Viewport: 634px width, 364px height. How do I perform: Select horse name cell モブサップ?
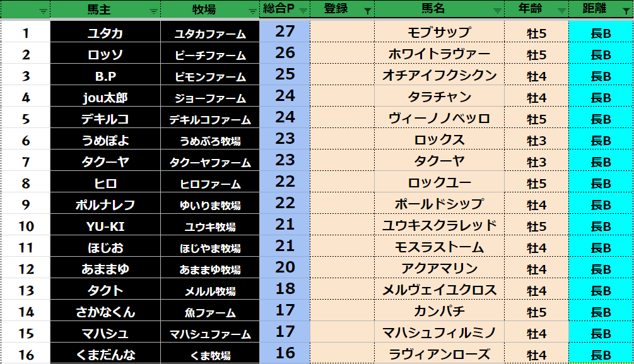coord(439,33)
